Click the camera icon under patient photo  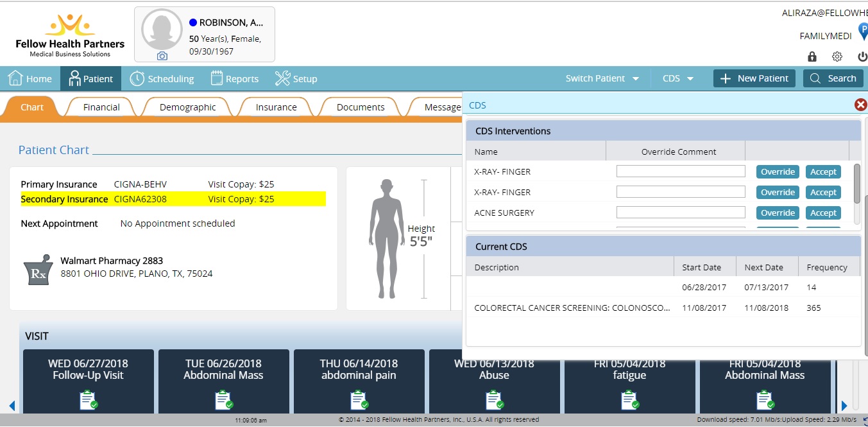162,56
